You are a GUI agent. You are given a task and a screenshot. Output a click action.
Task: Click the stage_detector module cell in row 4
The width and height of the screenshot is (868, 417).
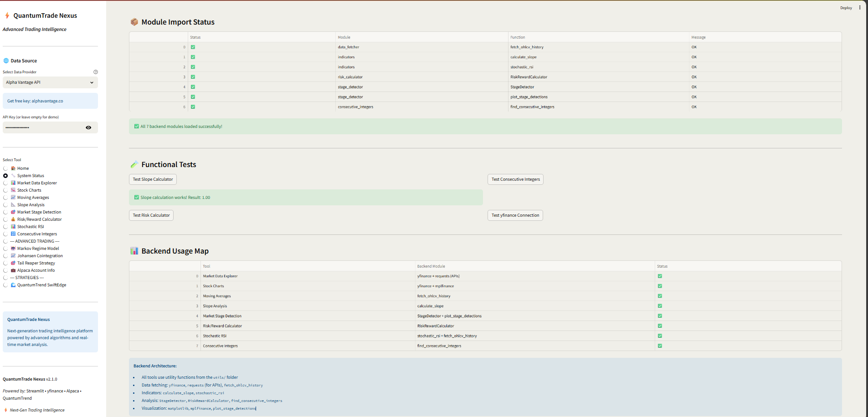click(x=421, y=87)
